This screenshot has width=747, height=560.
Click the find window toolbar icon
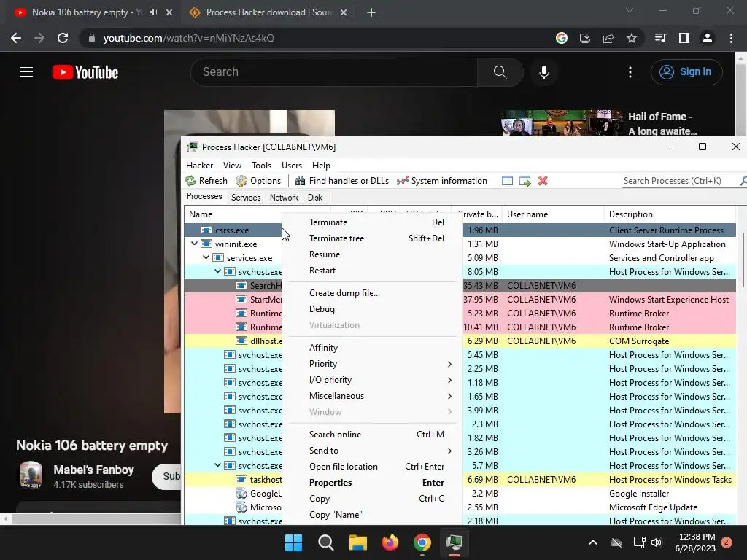(508, 181)
